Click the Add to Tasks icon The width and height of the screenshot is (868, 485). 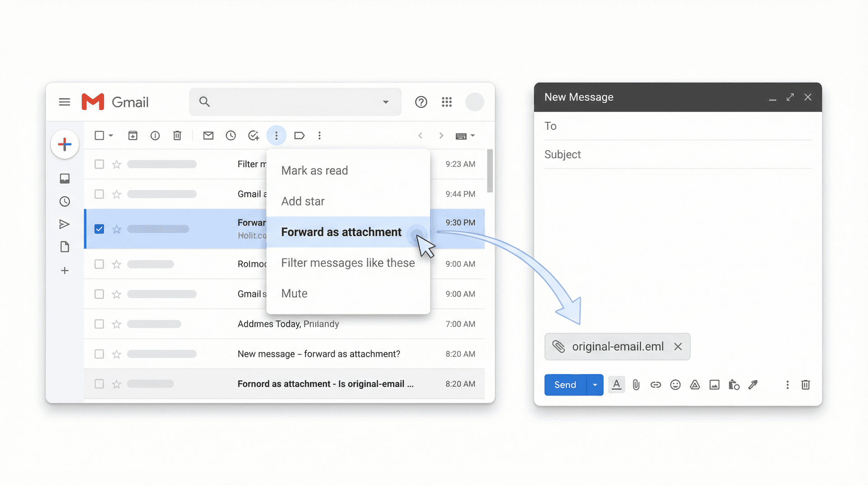coord(254,135)
